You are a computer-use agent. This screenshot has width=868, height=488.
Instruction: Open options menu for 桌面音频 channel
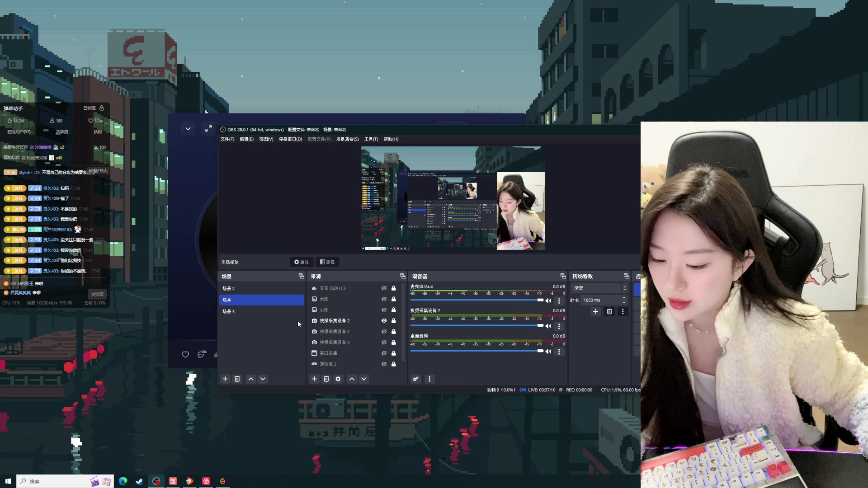[x=559, y=351]
